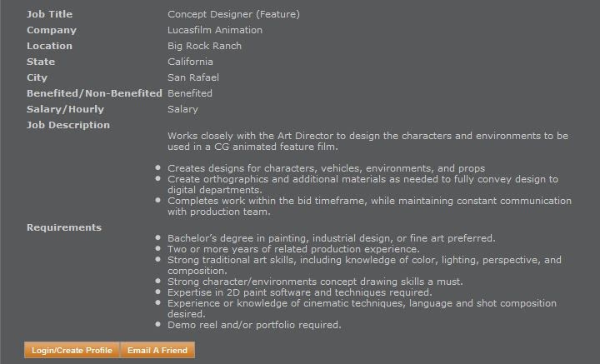Click the Requirements heading
This screenshot has width=600, height=364.
(64, 227)
